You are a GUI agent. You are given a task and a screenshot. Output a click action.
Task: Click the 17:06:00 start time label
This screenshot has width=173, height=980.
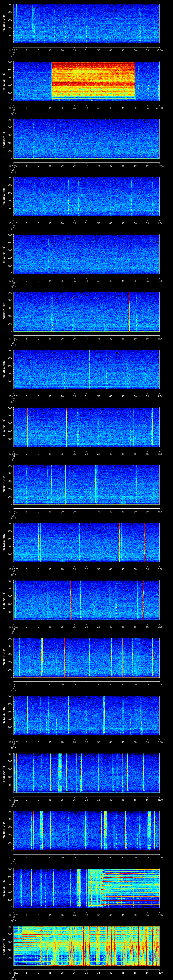[13, 569]
